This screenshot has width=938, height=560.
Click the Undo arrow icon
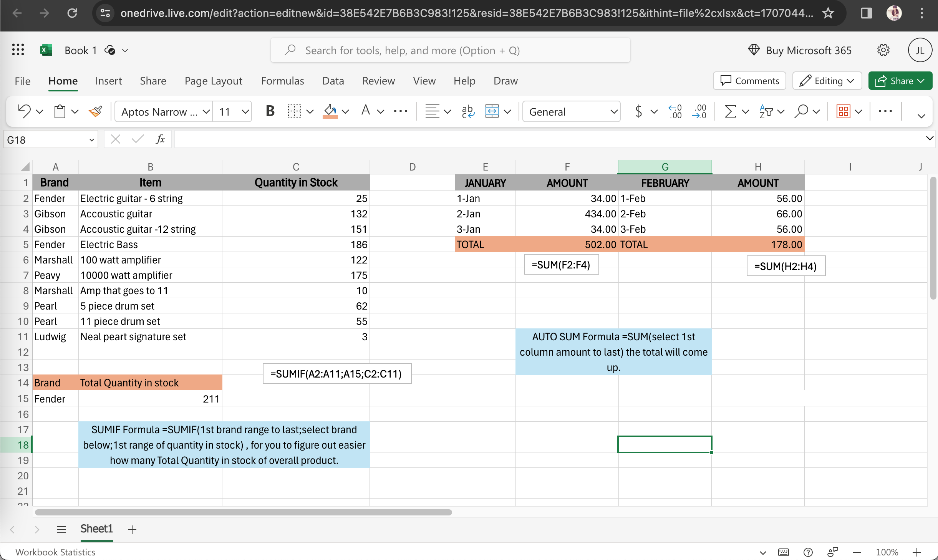click(24, 111)
